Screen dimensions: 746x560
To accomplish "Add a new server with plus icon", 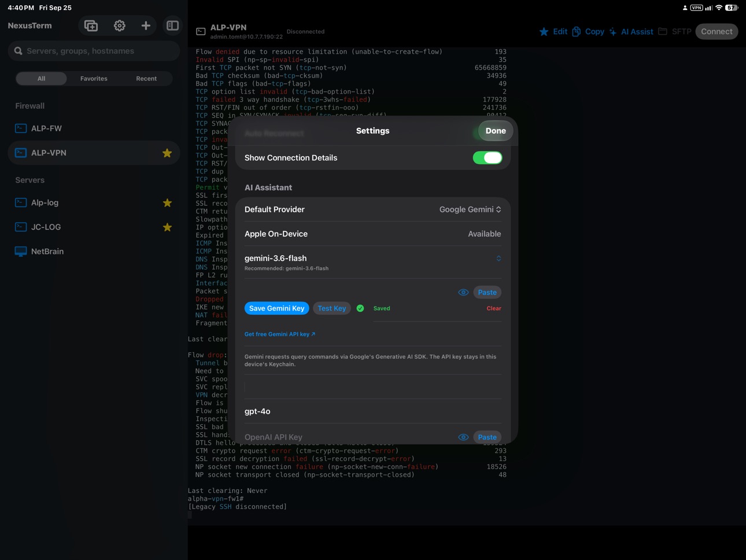I will (146, 25).
